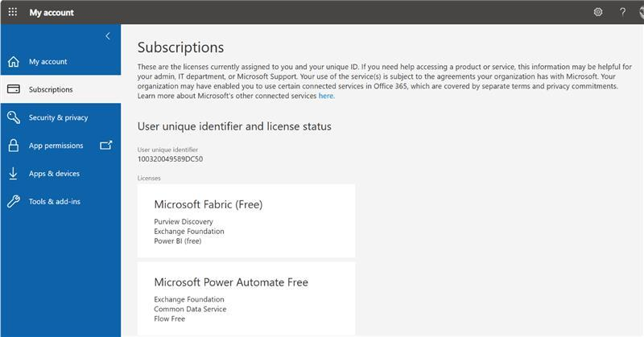
Task: Go to Security & privacy page
Action: [x=61, y=117]
